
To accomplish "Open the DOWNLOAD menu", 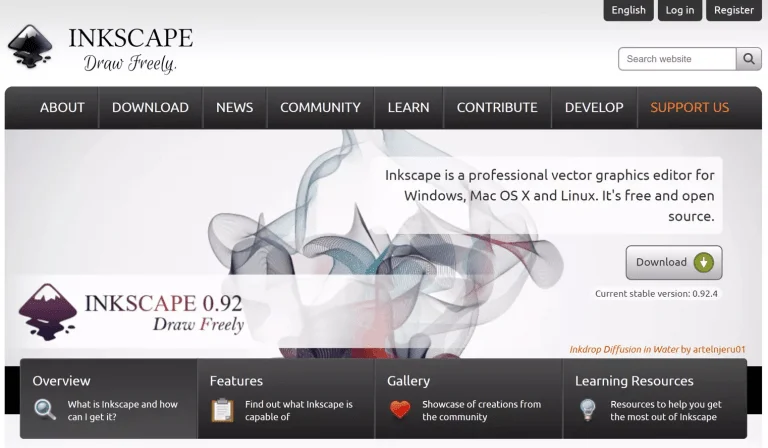I will pos(150,108).
